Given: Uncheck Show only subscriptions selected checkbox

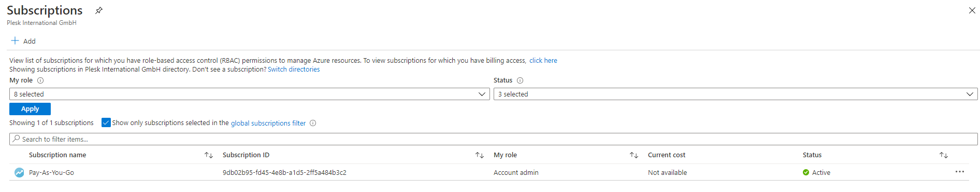Looking at the screenshot, I should pos(106,122).
